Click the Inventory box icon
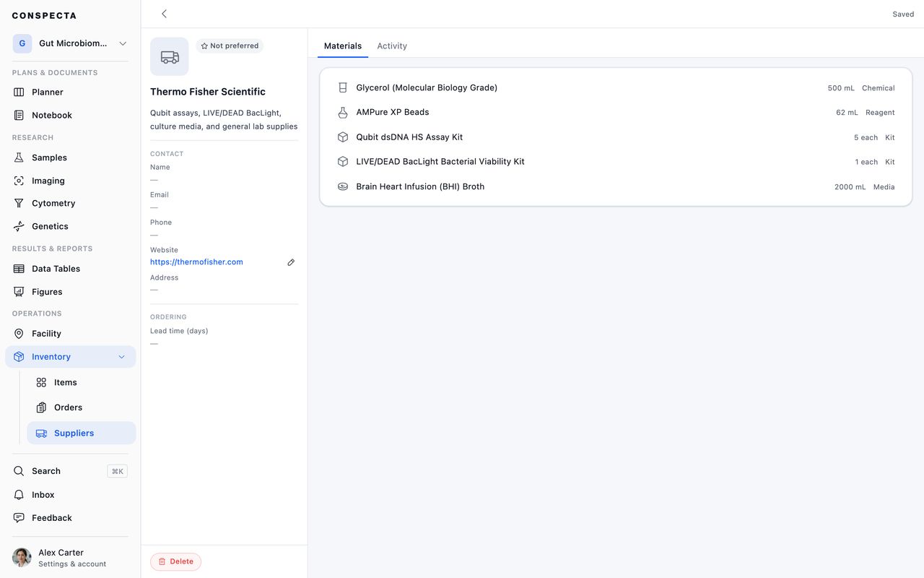 point(19,357)
